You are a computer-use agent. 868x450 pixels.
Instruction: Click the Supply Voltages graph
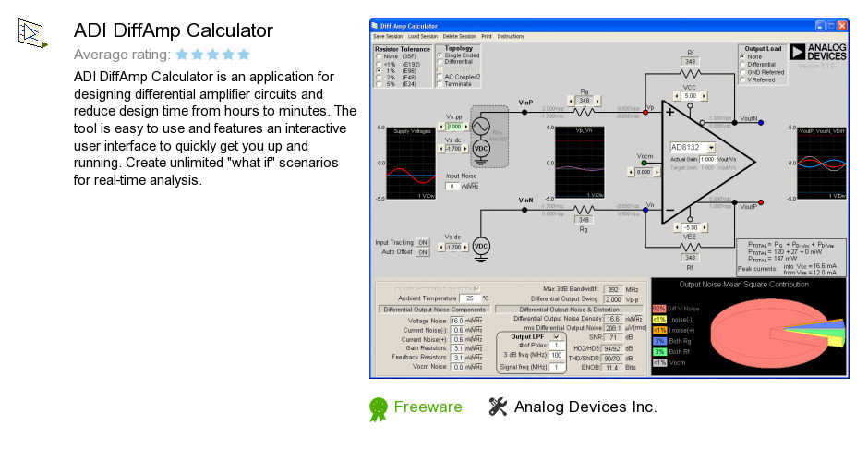[411, 163]
